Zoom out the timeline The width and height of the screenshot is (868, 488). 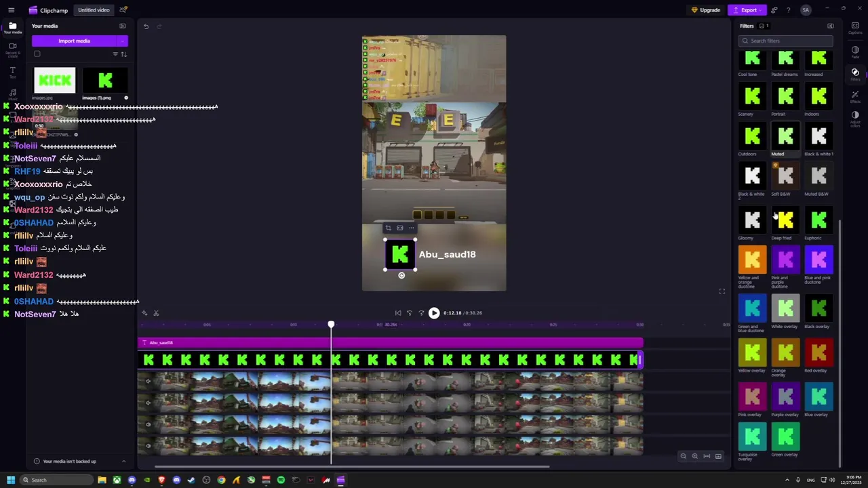point(684,456)
